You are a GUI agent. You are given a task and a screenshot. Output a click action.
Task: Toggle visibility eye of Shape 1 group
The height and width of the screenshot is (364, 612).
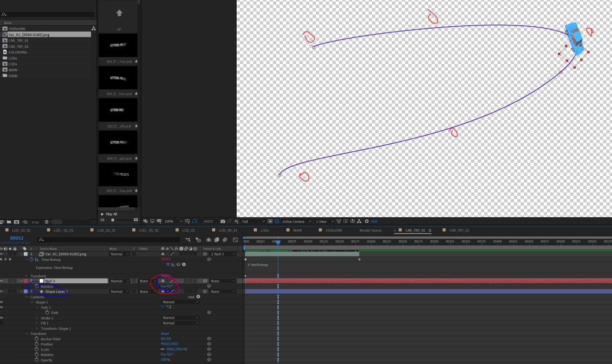coord(1,302)
